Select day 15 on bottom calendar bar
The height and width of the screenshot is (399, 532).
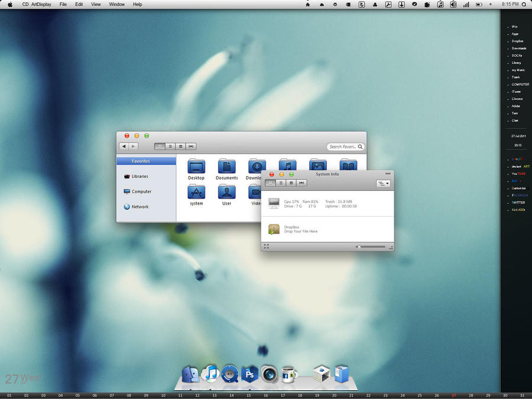tap(248, 395)
